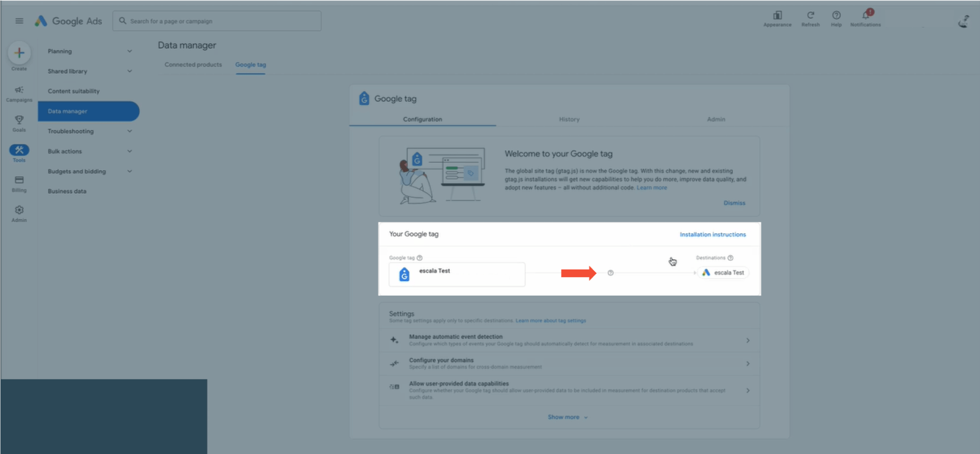Open the Installation instructions link

(x=712, y=235)
